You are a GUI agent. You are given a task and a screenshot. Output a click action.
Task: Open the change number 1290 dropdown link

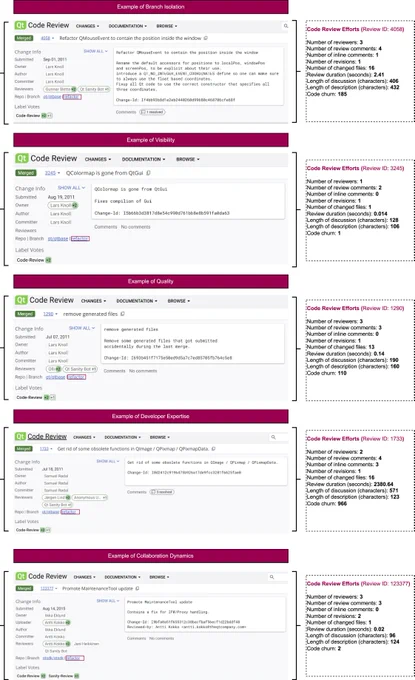coord(50,314)
